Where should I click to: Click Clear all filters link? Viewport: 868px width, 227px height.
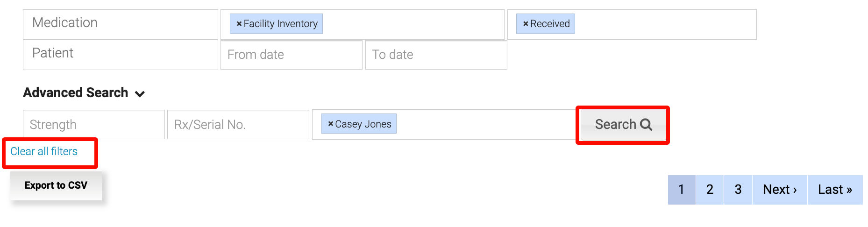[x=44, y=151]
